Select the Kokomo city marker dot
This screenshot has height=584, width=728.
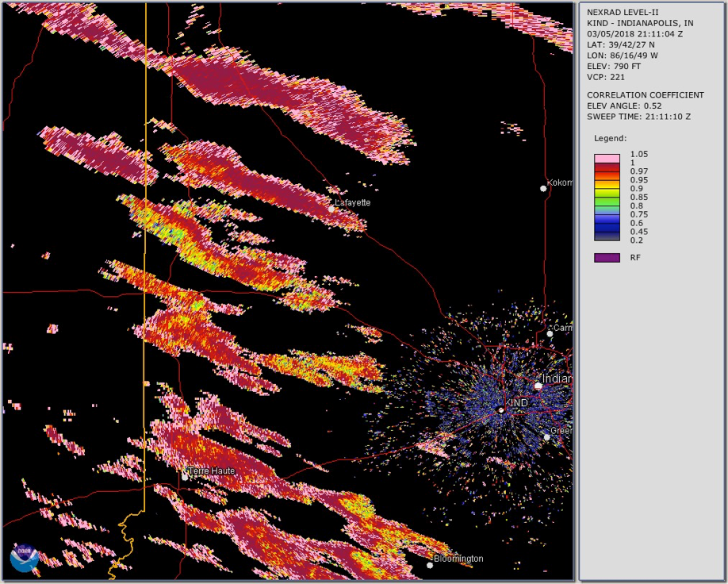pyautogui.click(x=543, y=188)
